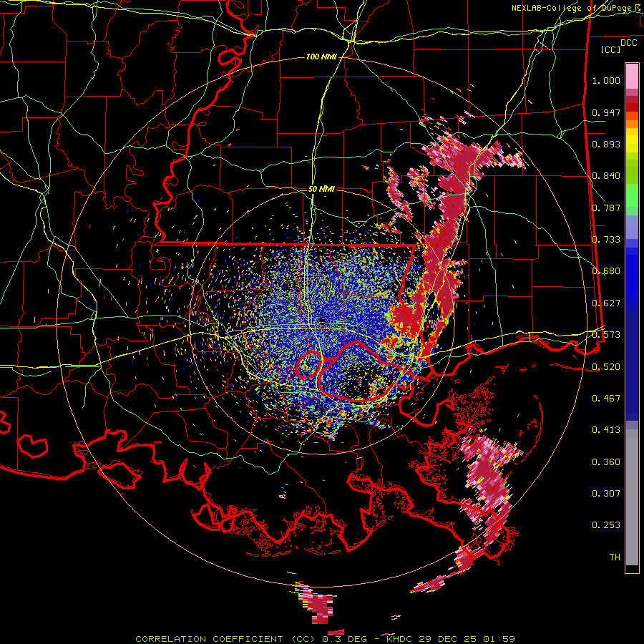
Task: Click the 29 DEC 25 date text
Action: [448, 639]
